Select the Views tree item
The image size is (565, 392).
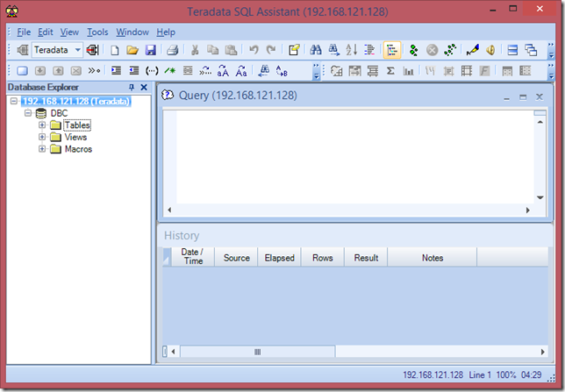(75, 137)
